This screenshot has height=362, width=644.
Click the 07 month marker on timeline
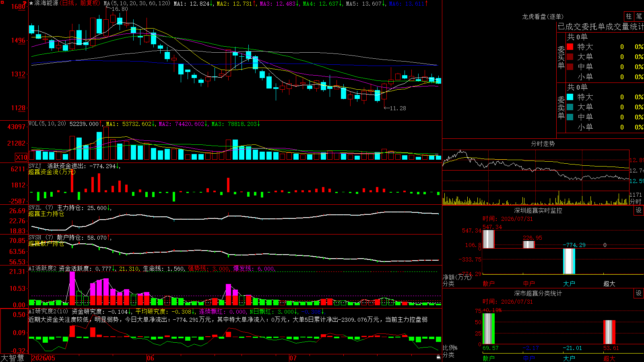pyautogui.click(x=293, y=358)
